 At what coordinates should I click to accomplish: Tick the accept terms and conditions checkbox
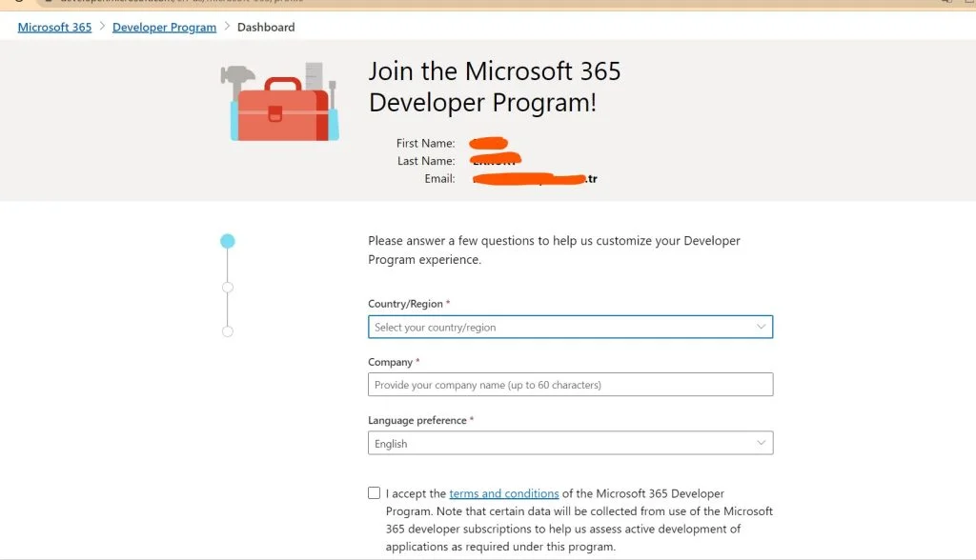click(374, 492)
